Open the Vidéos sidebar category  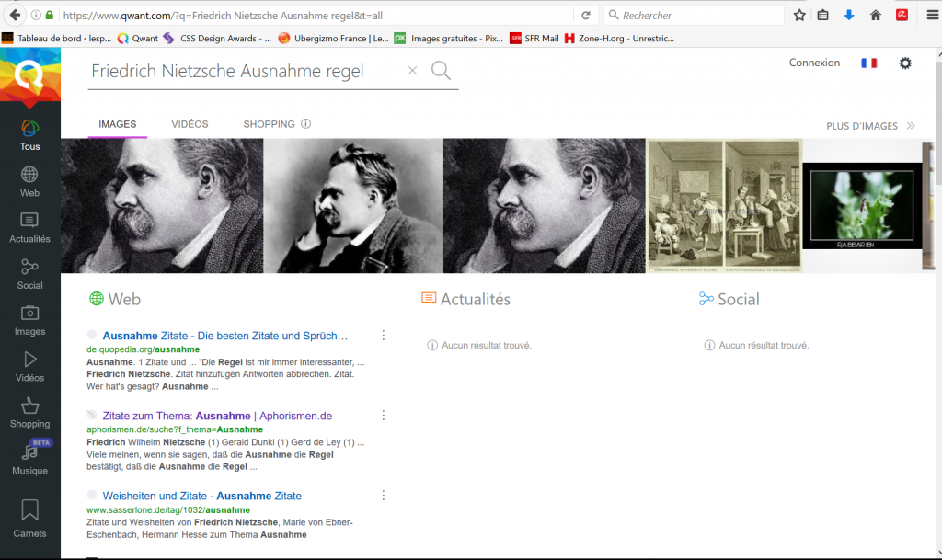pyautogui.click(x=29, y=367)
